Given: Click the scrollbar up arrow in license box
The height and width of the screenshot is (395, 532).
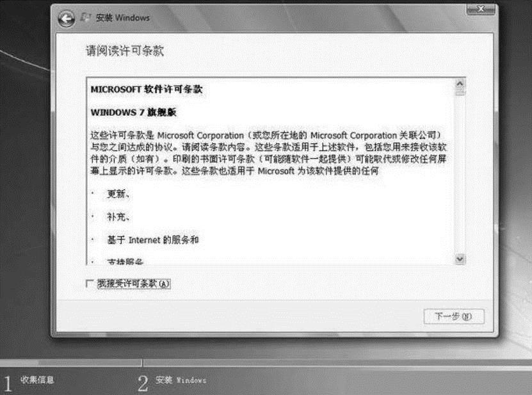Looking at the screenshot, I should (460, 83).
